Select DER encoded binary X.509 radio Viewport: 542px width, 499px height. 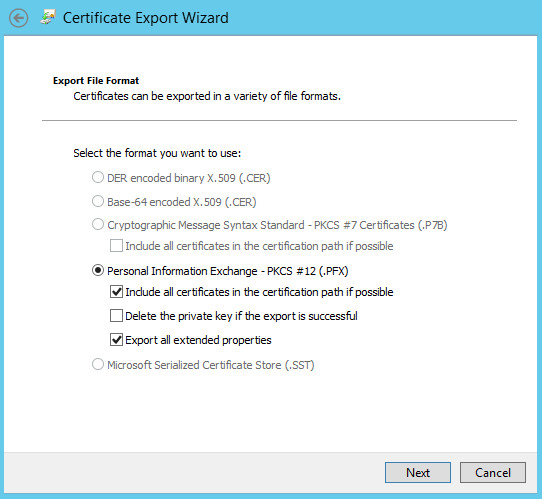click(x=98, y=177)
